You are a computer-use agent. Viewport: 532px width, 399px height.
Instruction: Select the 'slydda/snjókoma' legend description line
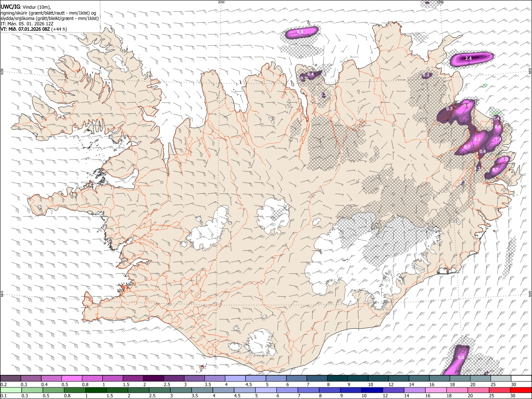[49, 18]
